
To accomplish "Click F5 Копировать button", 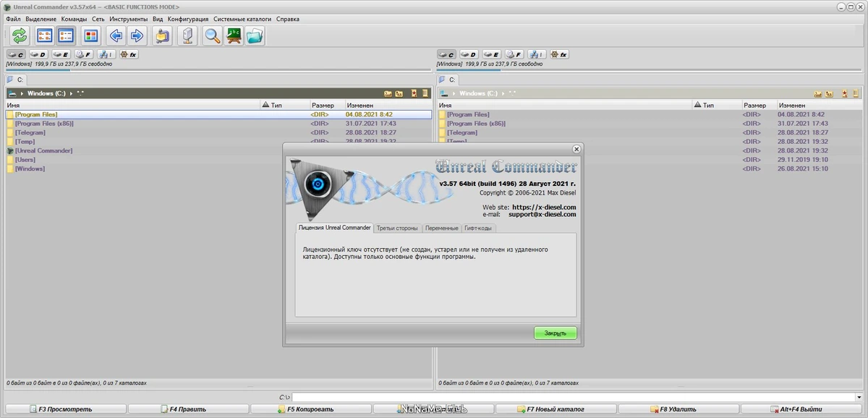I will (310, 409).
